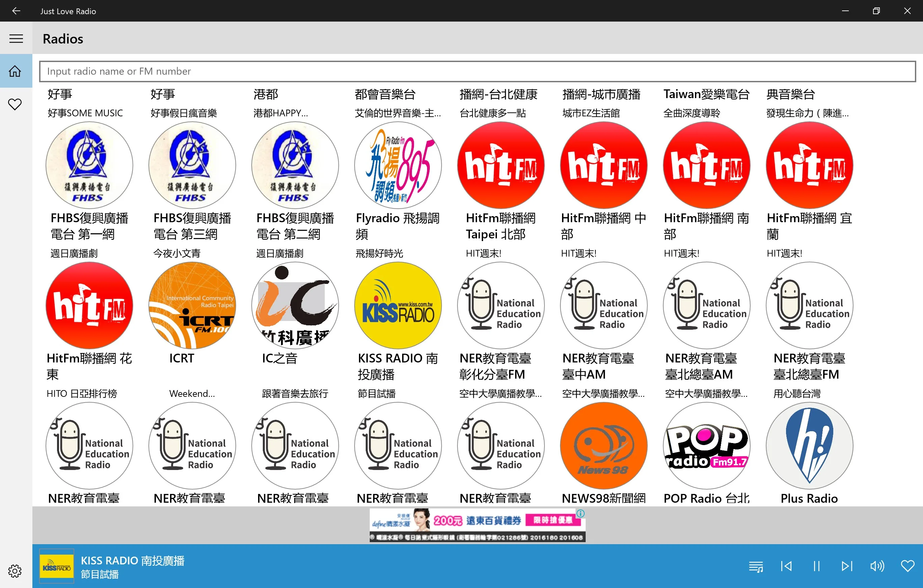
Task: Play Flyradio 飛揚調頻 89.5 station
Action: coord(398,165)
